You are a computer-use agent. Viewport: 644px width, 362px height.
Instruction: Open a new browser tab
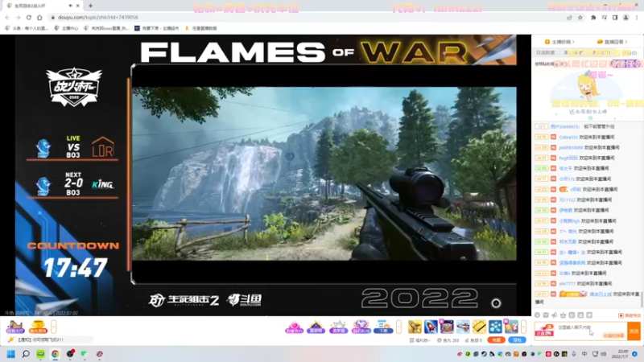[90, 6]
